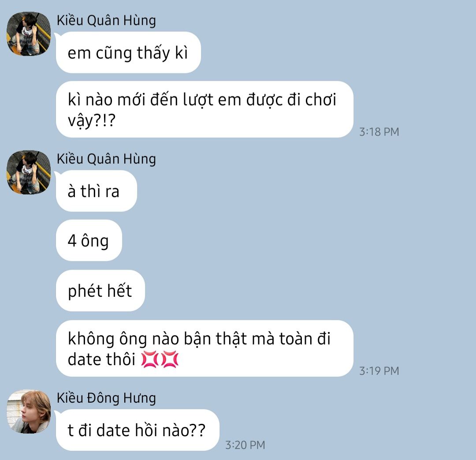Open Kiều Quân Hùng's first profile avatar
This screenshot has height=460, width=476.
29,34
